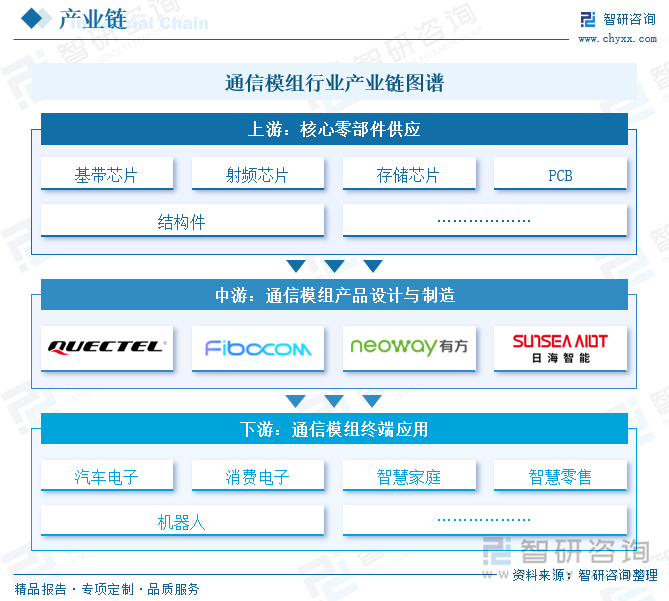Click the 中游：通信模组产品设计与制造 header
This screenshot has height=601, width=669.
pos(334,295)
